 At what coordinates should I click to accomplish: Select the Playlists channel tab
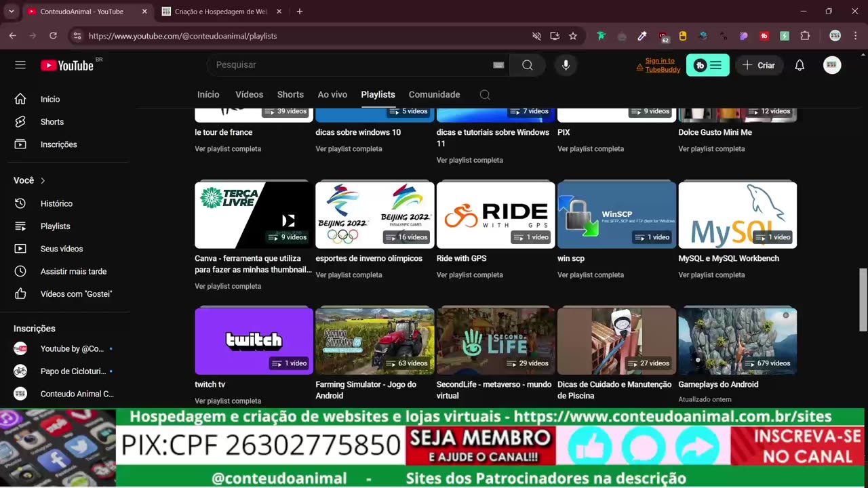point(378,95)
